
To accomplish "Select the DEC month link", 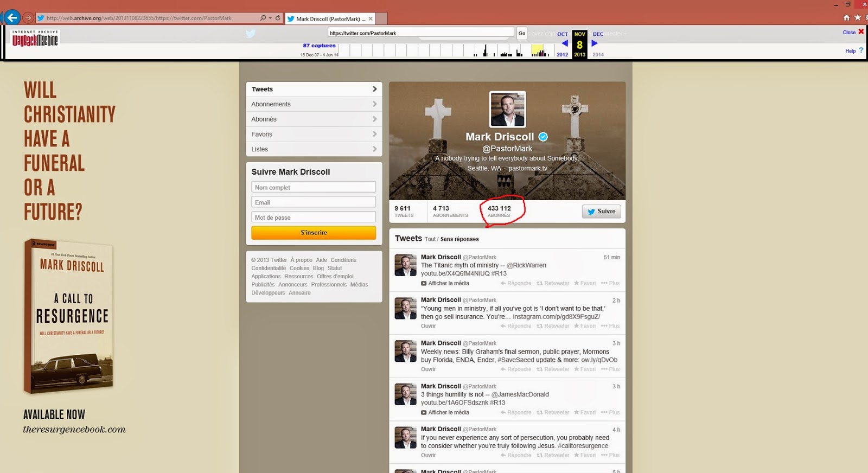I will click(x=598, y=34).
